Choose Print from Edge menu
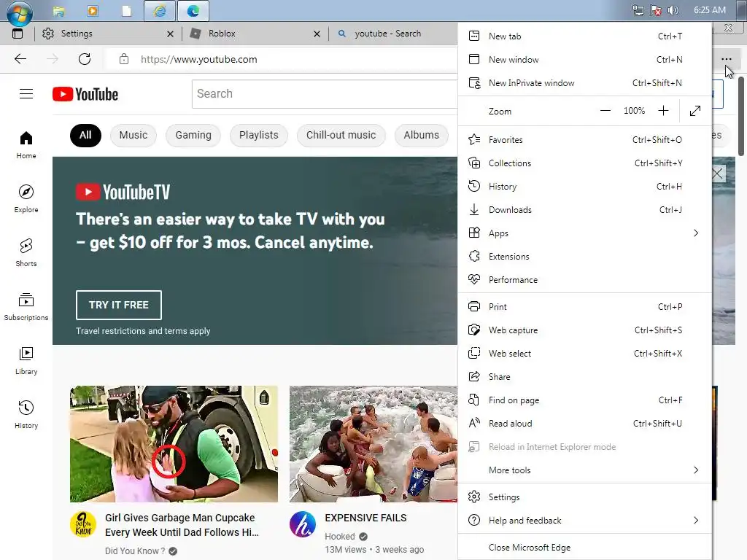 pos(584,307)
